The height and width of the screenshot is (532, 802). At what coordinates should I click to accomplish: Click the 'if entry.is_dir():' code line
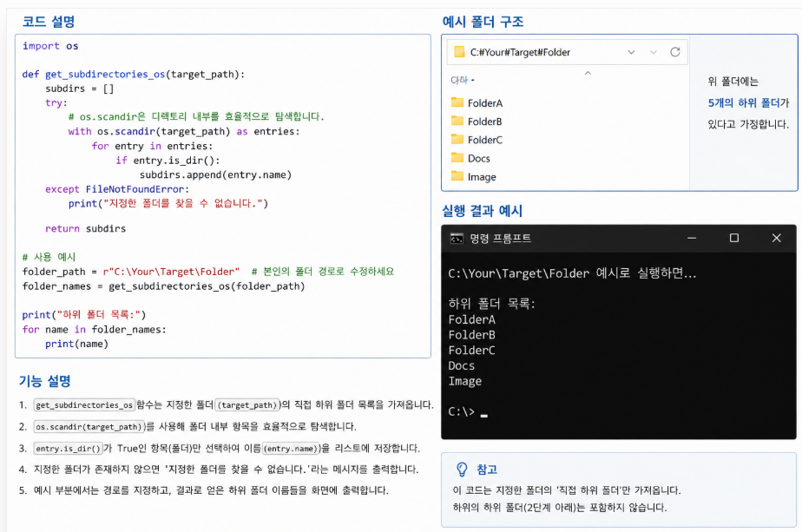(168, 160)
